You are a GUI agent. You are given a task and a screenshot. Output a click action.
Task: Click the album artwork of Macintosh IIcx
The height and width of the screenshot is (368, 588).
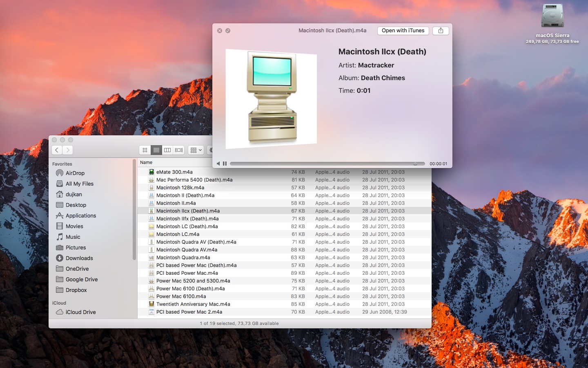271,99
